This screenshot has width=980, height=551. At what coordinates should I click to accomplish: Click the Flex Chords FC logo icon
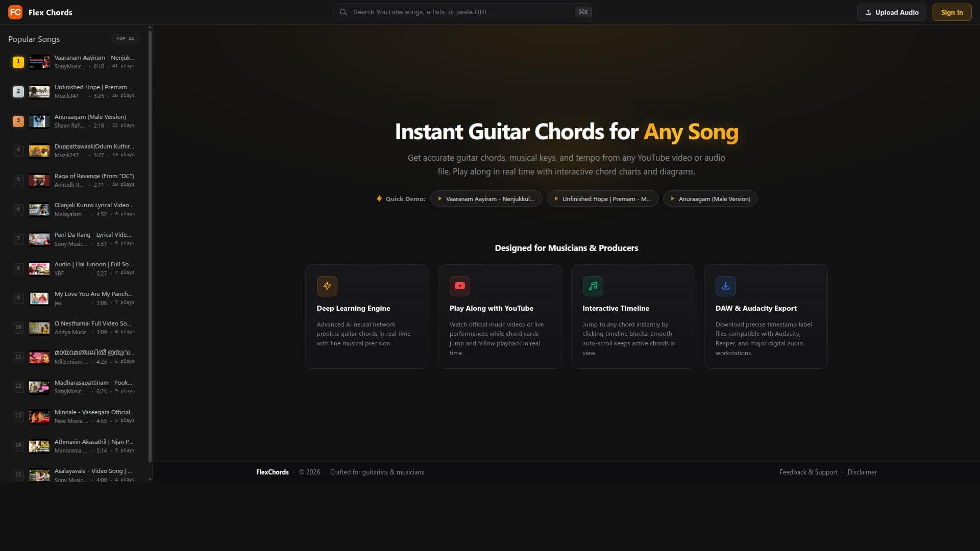point(15,12)
